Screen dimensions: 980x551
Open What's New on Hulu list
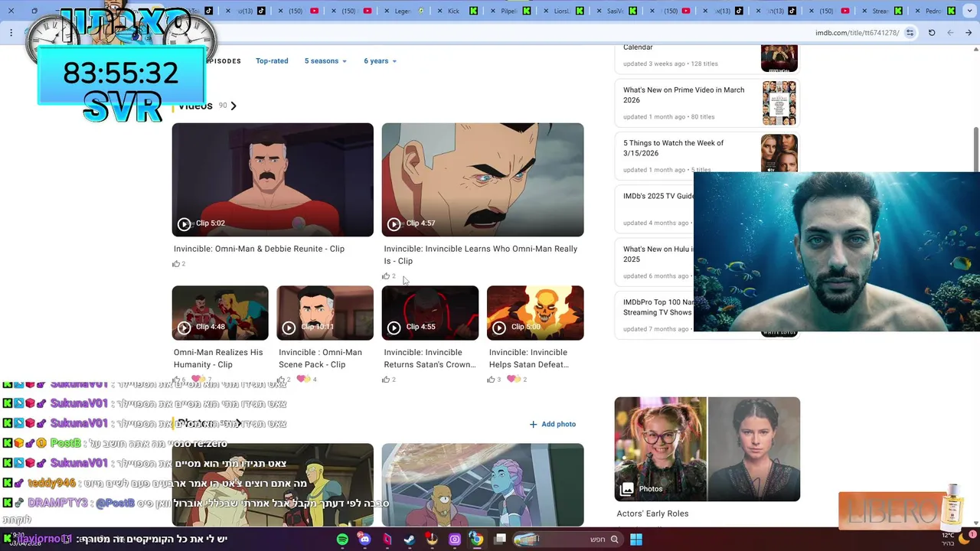click(658, 254)
